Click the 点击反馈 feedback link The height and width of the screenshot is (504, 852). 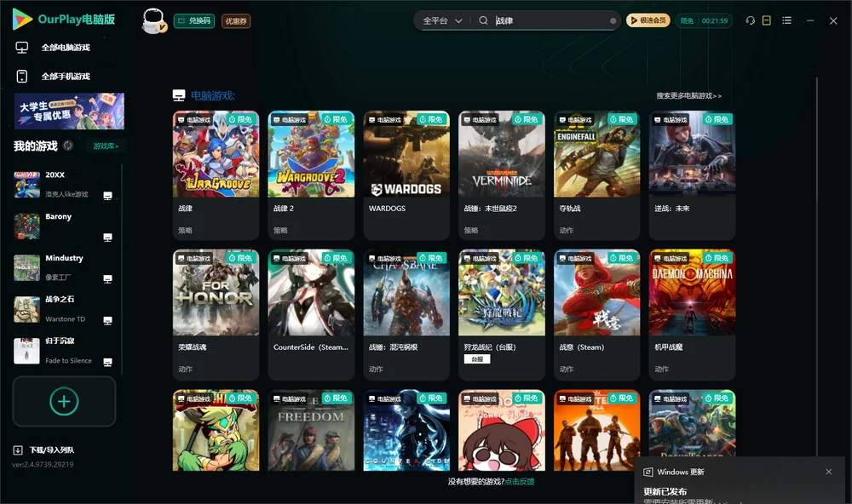coord(520,481)
